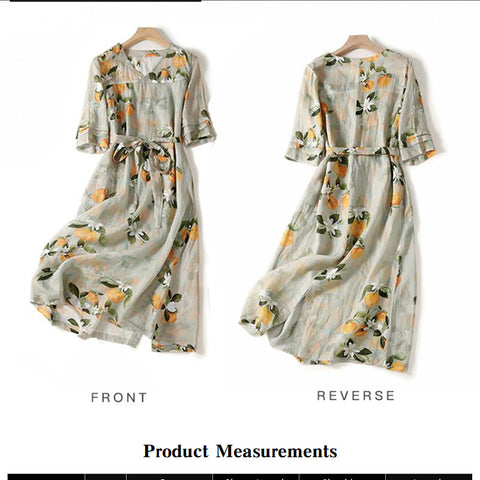Click the third measurements table header cell
480x480 pixels.
tap(169, 477)
